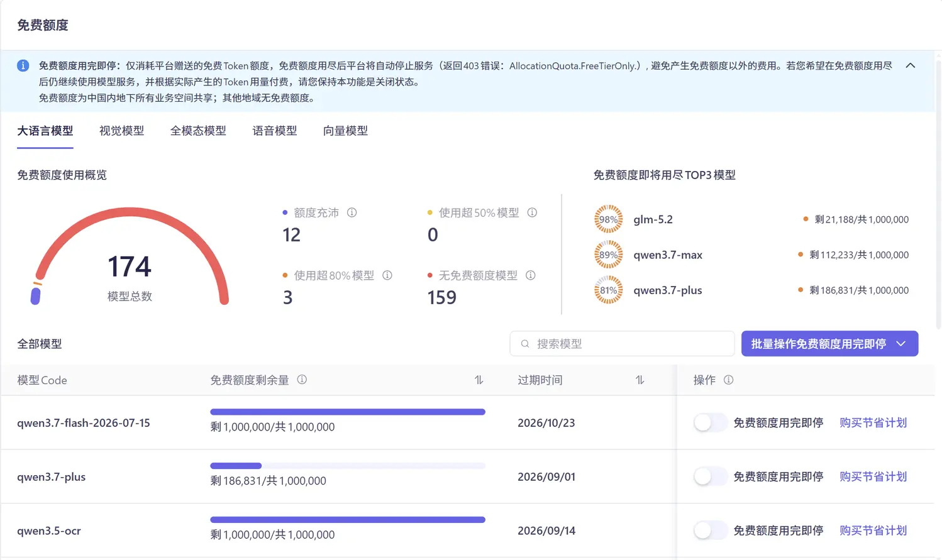The width and height of the screenshot is (942, 560).
Task: Collapse the free quota notice banner
Action: (x=910, y=65)
